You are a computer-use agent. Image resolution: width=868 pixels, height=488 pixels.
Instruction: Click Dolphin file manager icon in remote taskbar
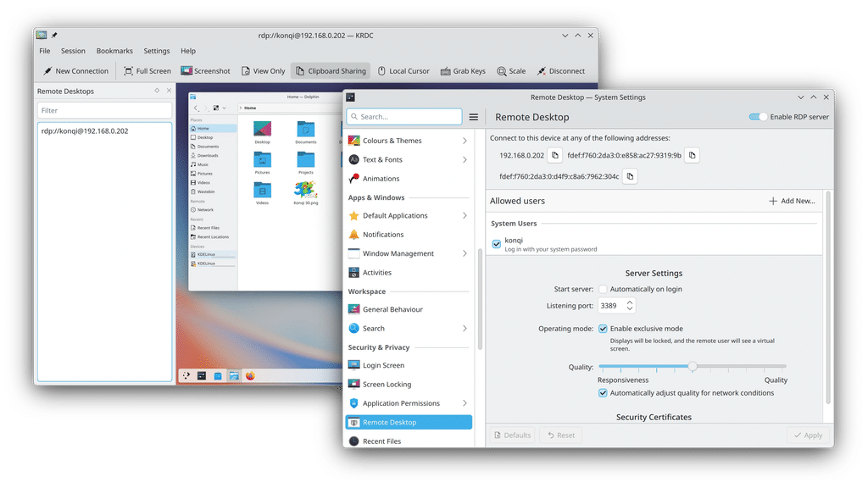[234, 375]
